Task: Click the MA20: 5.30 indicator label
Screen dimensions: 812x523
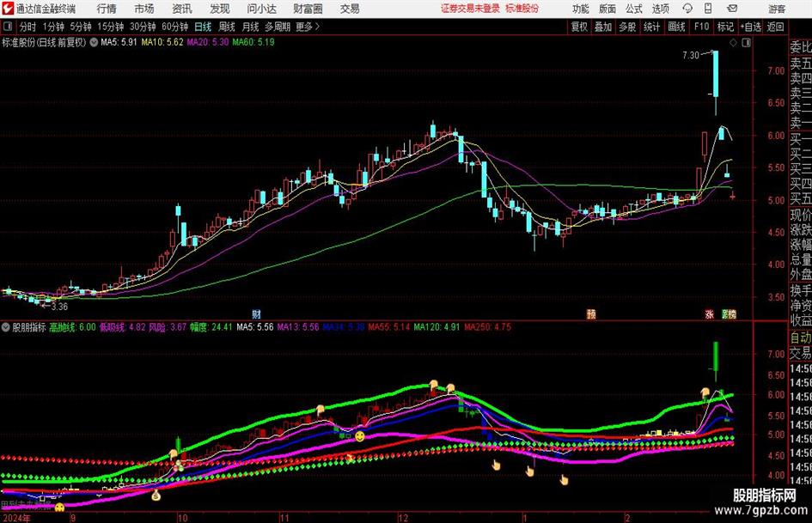Action: tap(208, 42)
